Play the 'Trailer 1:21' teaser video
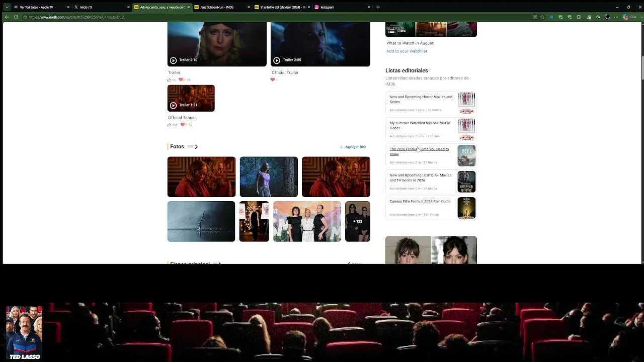 click(191, 98)
